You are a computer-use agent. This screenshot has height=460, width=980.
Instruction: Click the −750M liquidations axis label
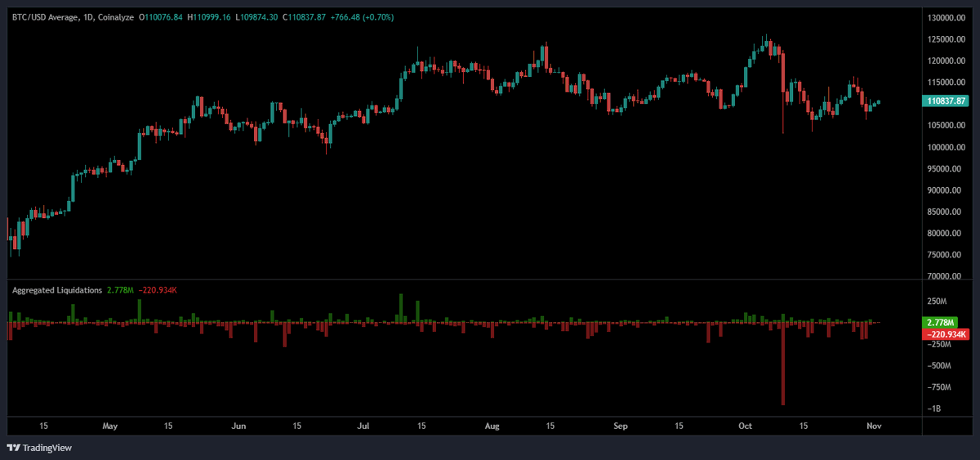(938, 387)
